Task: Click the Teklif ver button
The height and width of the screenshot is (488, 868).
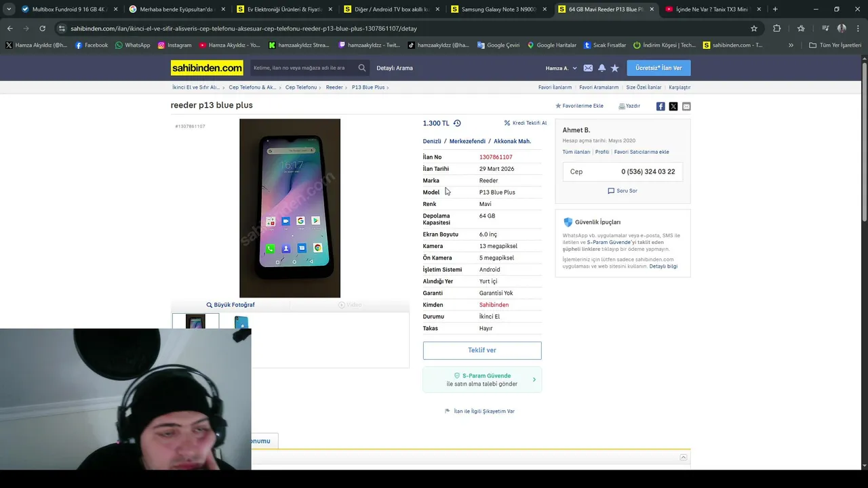Action: pyautogui.click(x=482, y=350)
